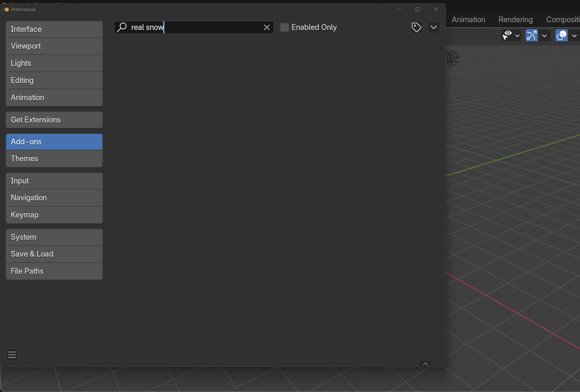The image size is (580, 392).
Task: Enable the Enabled Only checkbox
Action: click(x=284, y=27)
